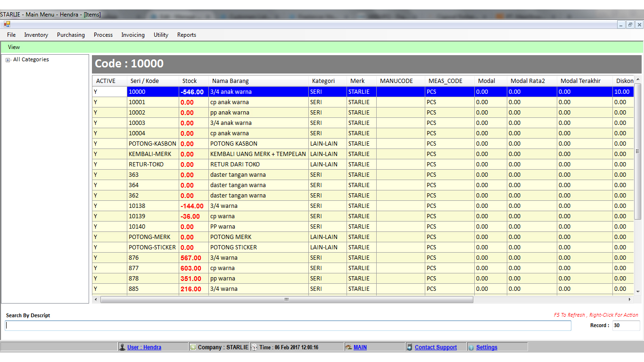This screenshot has height=362, width=644.
Task: Click code cell POTONG-KASBON
Action: coord(153,144)
